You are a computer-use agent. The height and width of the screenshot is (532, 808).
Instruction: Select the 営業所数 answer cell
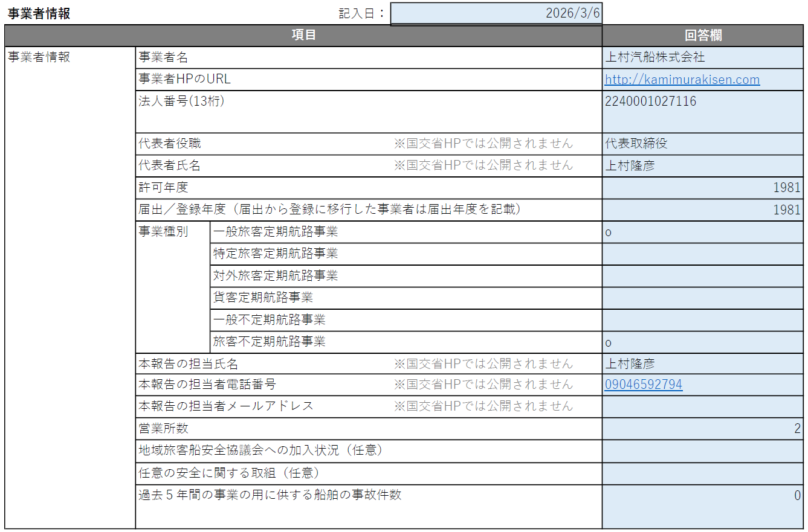tap(703, 429)
